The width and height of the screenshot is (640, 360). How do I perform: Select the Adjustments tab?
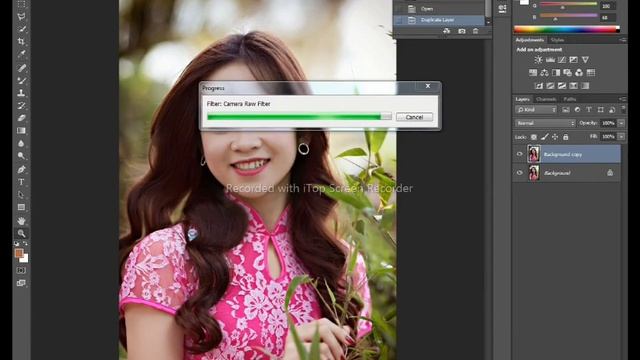(x=529, y=40)
